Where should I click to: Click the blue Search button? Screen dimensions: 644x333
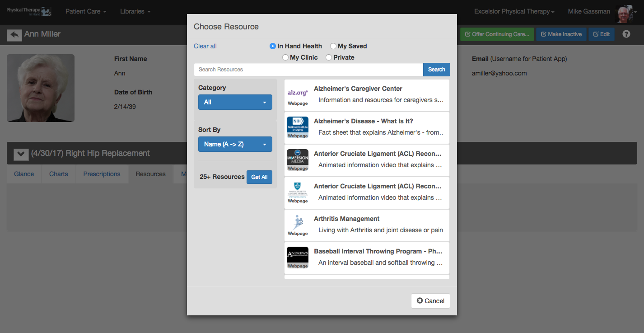(437, 70)
